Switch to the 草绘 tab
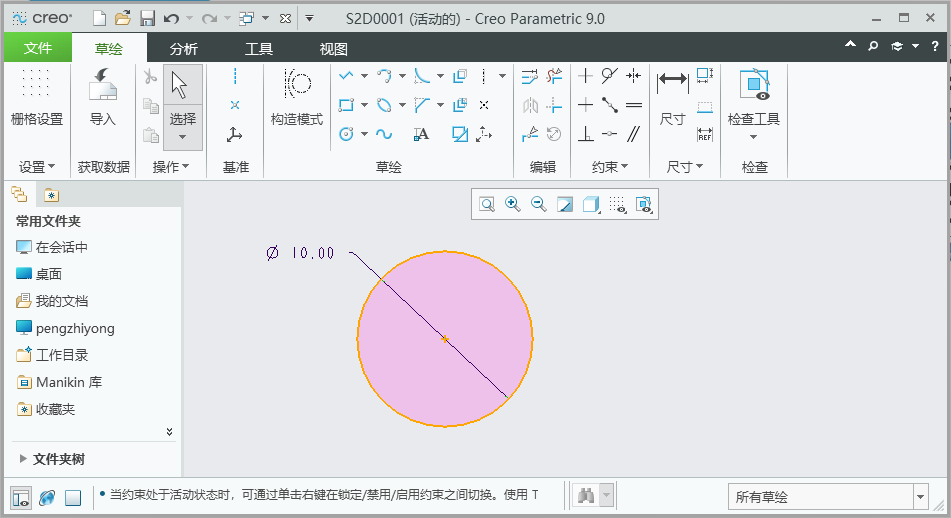Image resolution: width=951 pixels, height=518 pixels. [109, 49]
